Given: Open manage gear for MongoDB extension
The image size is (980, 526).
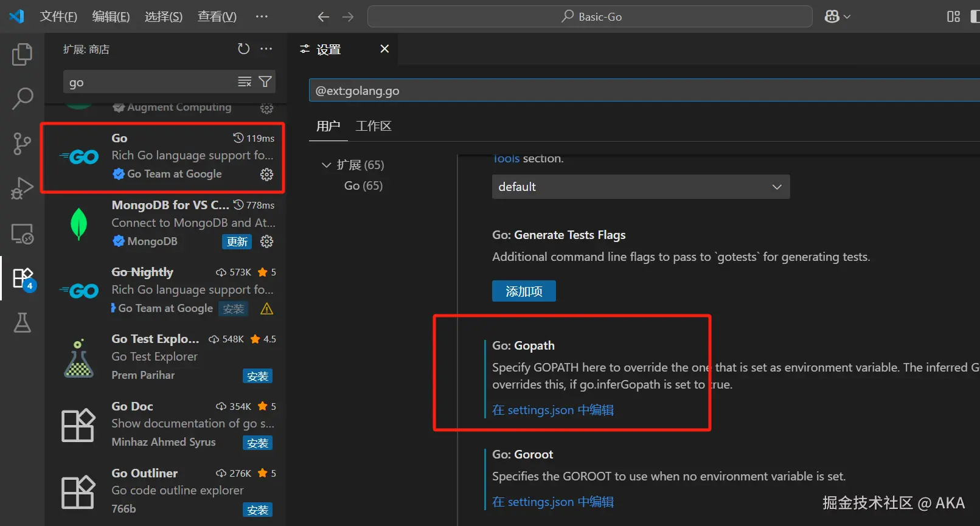Looking at the screenshot, I should coord(266,241).
